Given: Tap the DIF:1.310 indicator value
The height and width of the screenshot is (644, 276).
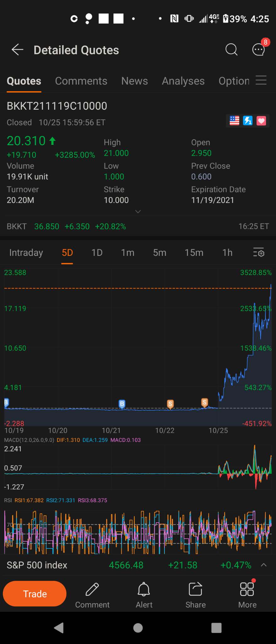Looking at the screenshot, I should 68,440.
